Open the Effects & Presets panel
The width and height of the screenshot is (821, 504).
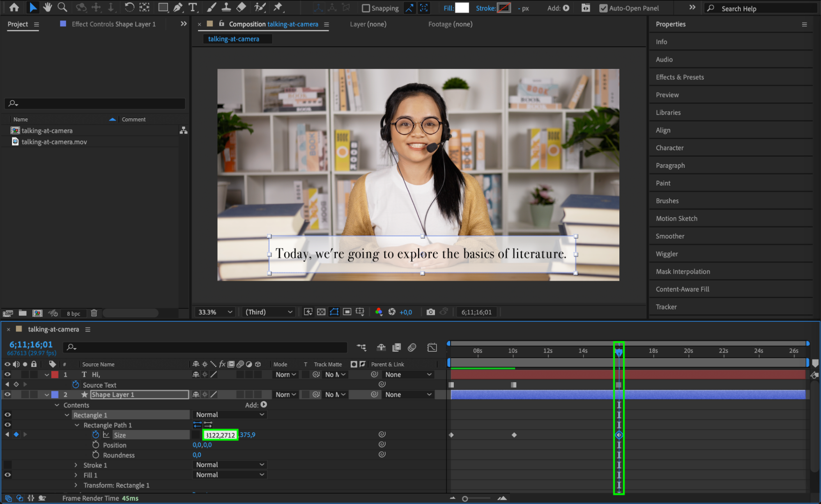[x=679, y=77]
